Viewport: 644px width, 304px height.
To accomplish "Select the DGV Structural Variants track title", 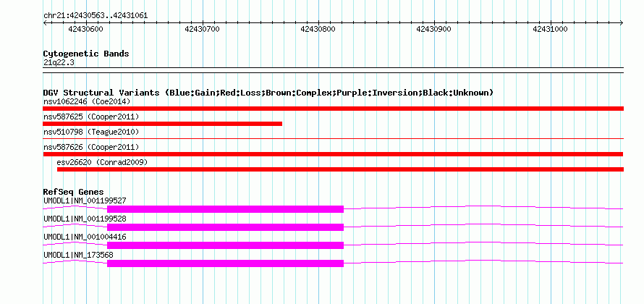I will point(268,93).
